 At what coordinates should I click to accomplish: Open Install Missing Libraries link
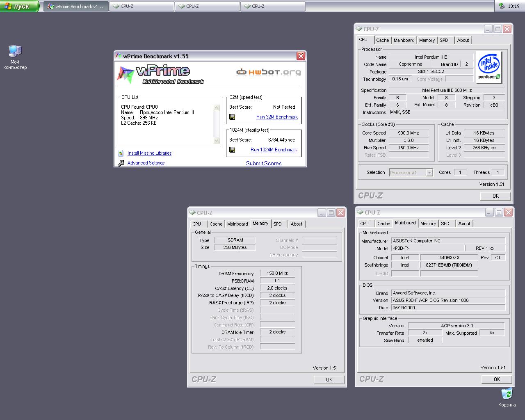[149, 153]
